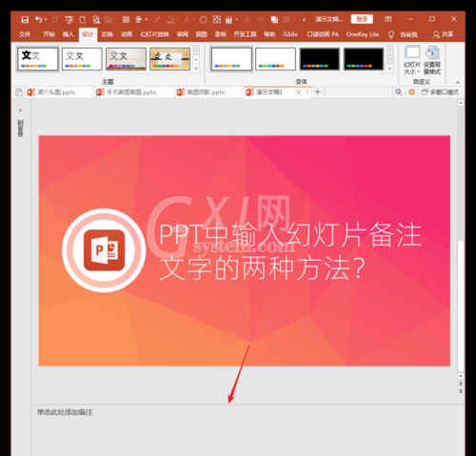Open the 幻灯片大小 slide size dropdown
Screen dimensions: 476x456
412,60
